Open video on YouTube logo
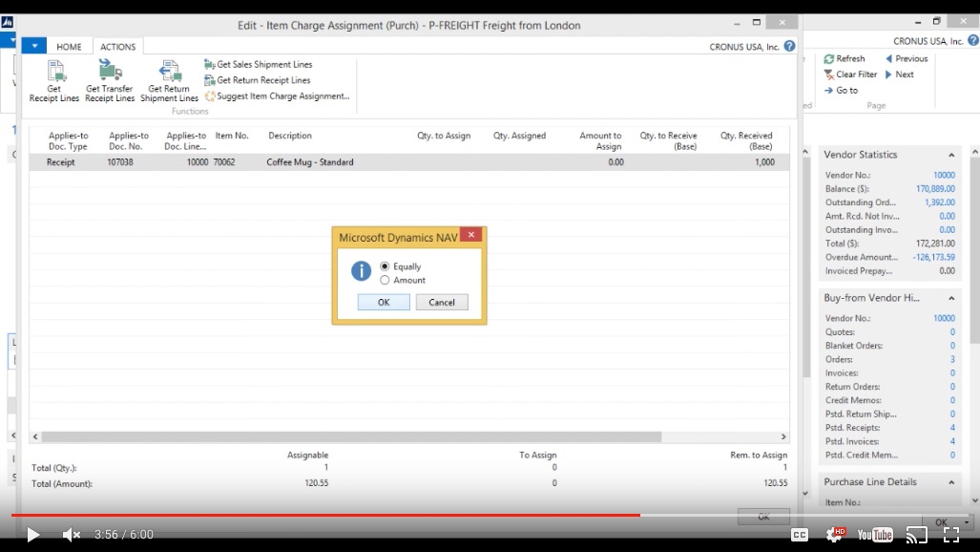The image size is (980, 552). point(875,535)
